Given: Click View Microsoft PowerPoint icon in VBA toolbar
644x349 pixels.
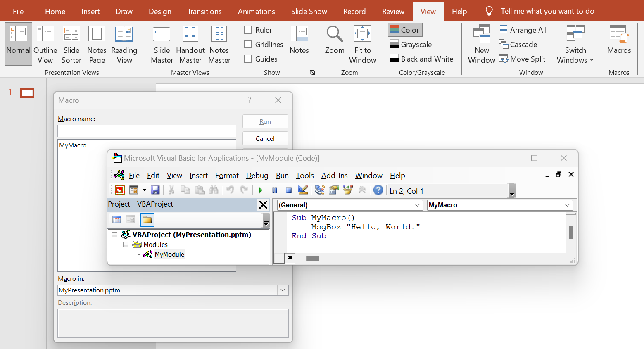Looking at the screenshot, I should (x=120, y=190).
